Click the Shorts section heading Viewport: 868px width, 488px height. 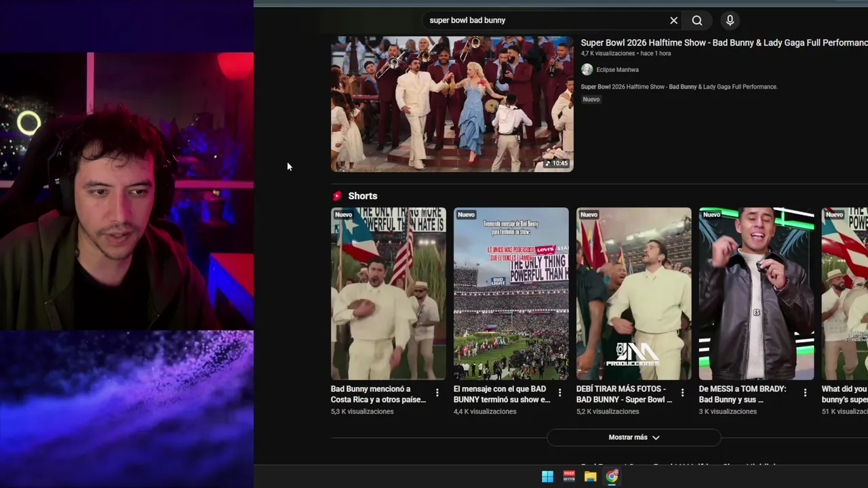(363, 196)
